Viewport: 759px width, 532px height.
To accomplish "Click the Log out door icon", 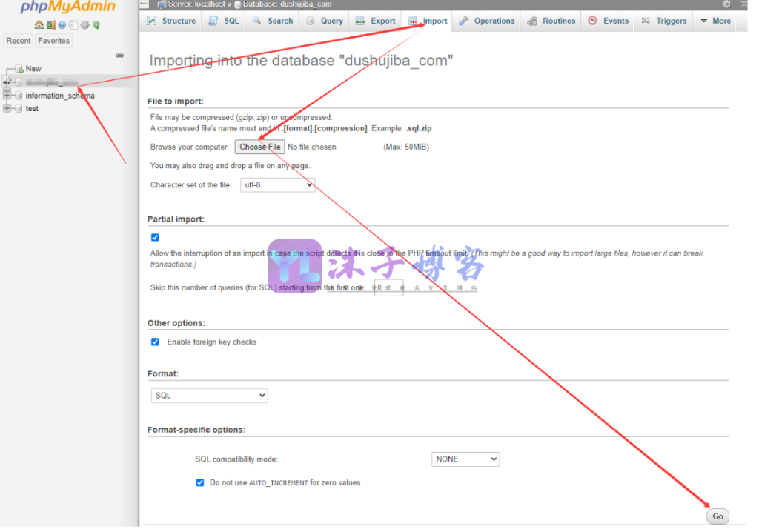I will (51, 24).
